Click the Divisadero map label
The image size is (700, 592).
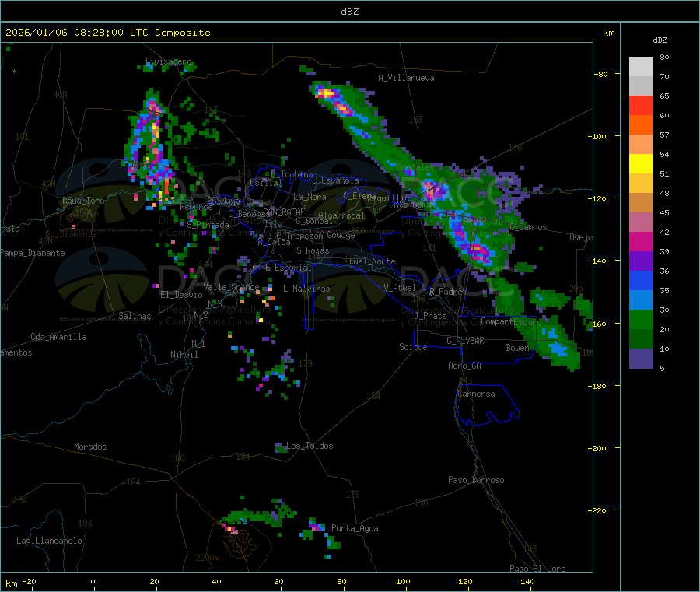click(x=169, y=61)
